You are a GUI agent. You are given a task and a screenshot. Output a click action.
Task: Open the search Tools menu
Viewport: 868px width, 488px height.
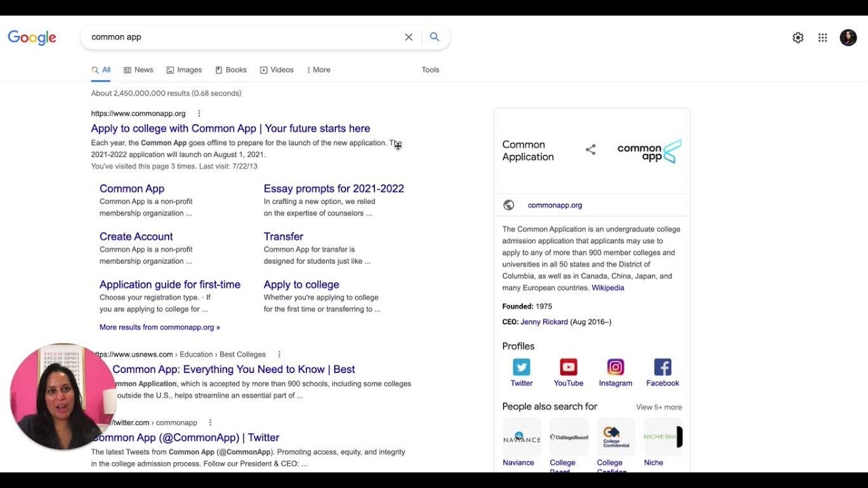[431, 70]
